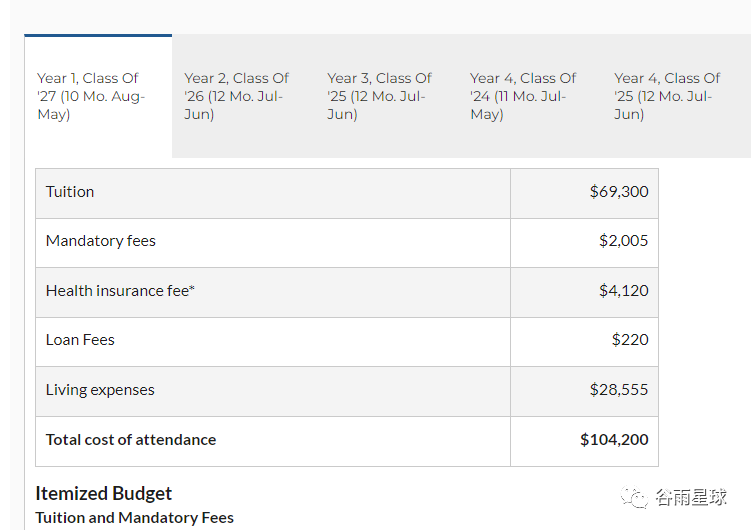Click the $28,555 living expenses amount

(619, 390)
